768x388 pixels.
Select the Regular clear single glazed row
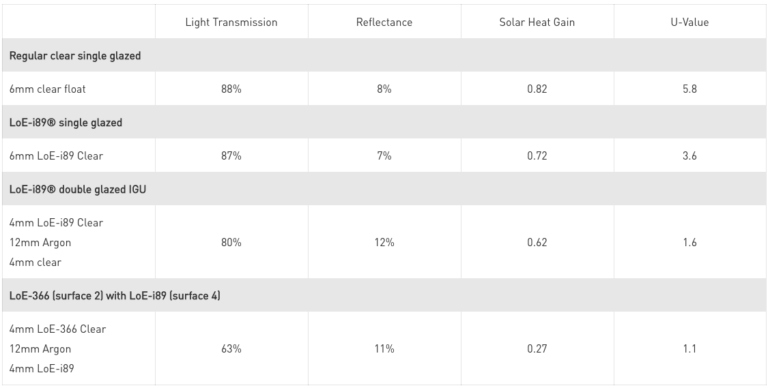click(x=384, y=55)
